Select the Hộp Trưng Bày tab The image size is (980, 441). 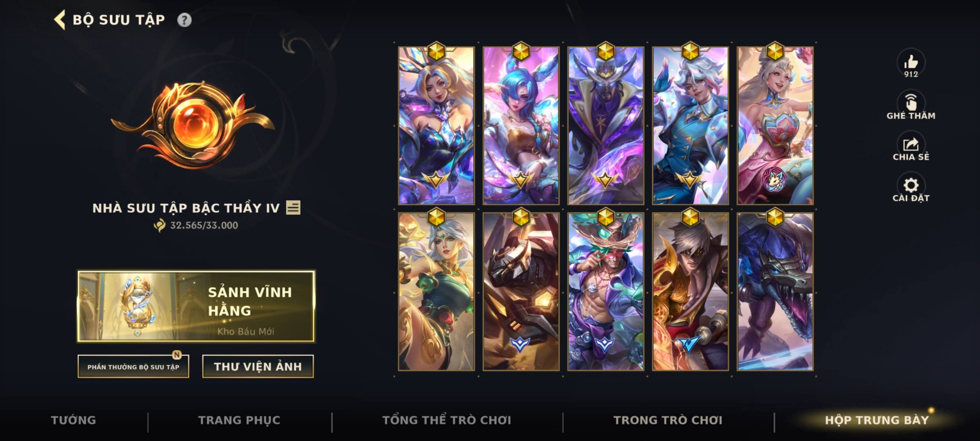(877, 420)
